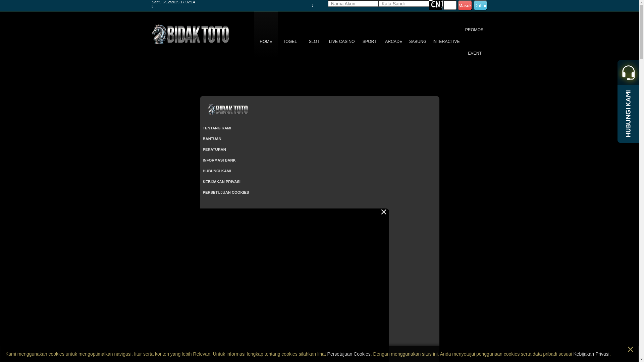Viewport: 644px width, 362px height.
Task: Click the Masuk login button
Action: 465,5
